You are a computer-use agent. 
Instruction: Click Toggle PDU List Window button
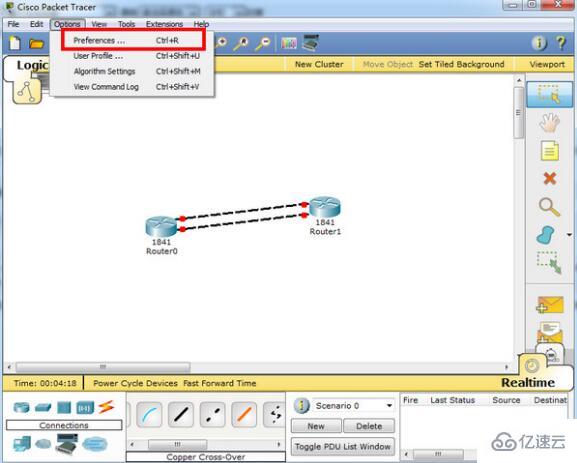point(343,446)
